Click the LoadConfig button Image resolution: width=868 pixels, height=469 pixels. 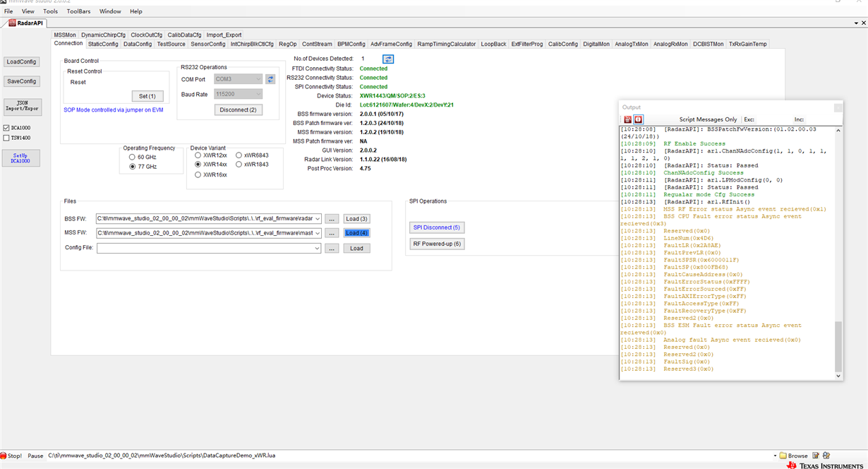22,61
